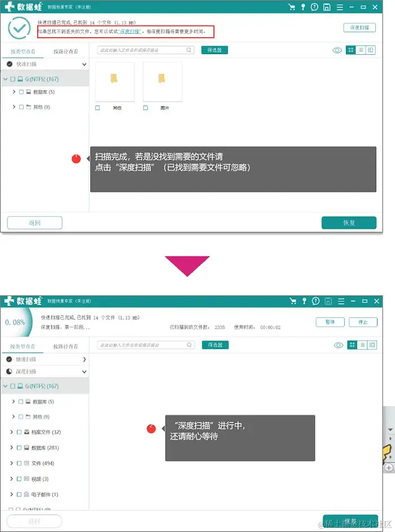This screenshot has width=395, height=532.
Task: Focus the search field in the scan-complete window
Action: [x=146, y=50]
